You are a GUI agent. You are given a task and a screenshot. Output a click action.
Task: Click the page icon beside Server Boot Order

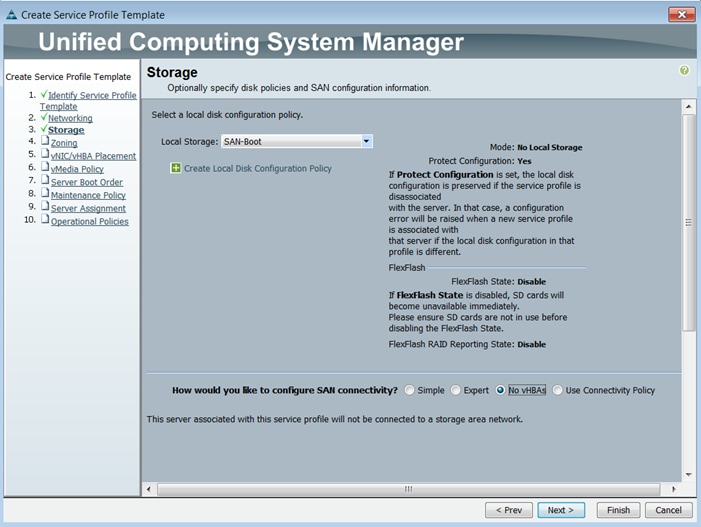tap(45, 180)
